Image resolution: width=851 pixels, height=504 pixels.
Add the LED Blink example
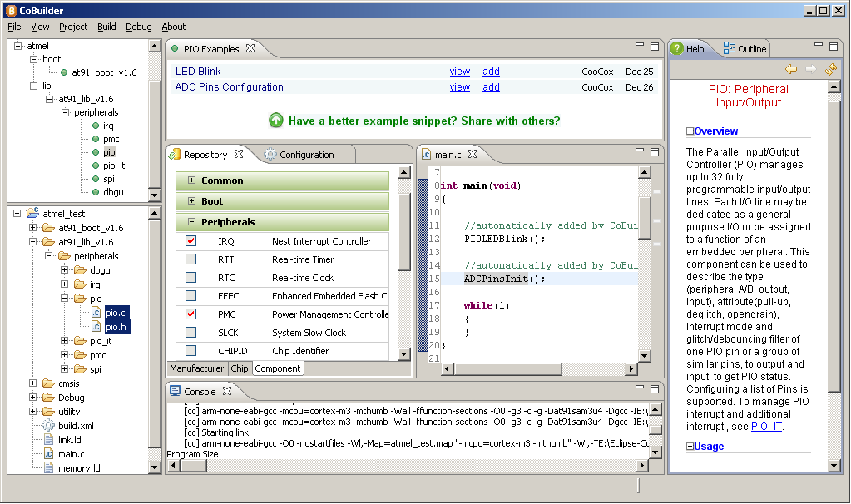(491, 71)
